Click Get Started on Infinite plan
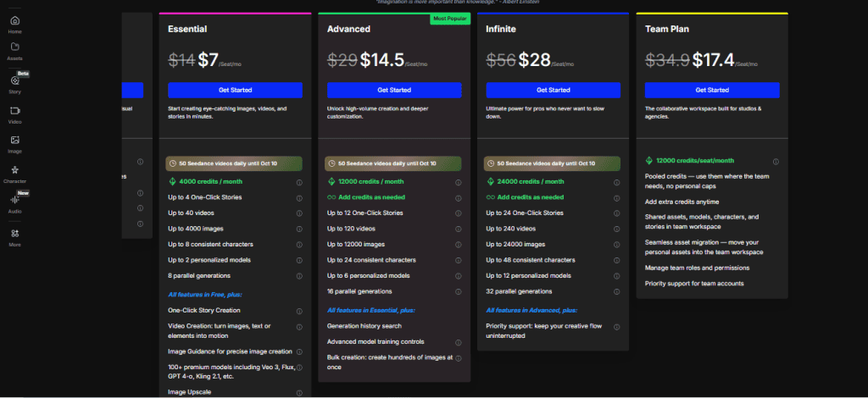 pyautogui.click(x=554, y=90)
